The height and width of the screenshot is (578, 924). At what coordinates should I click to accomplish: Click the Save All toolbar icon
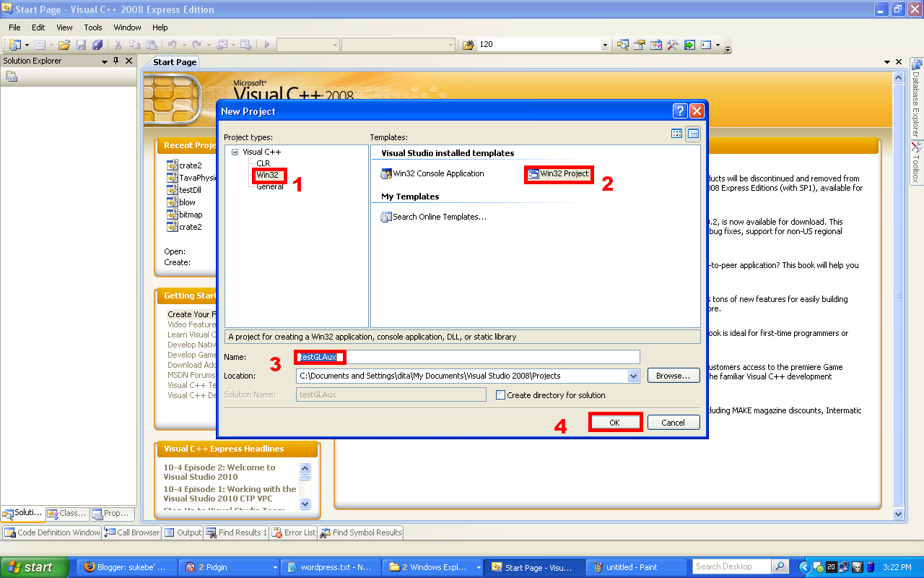tap(97, 45)
